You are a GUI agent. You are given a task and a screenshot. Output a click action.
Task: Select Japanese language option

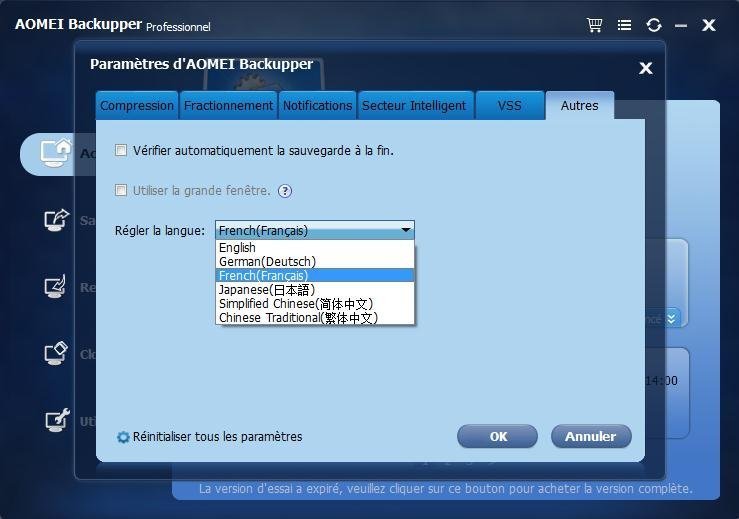[315, 289]
